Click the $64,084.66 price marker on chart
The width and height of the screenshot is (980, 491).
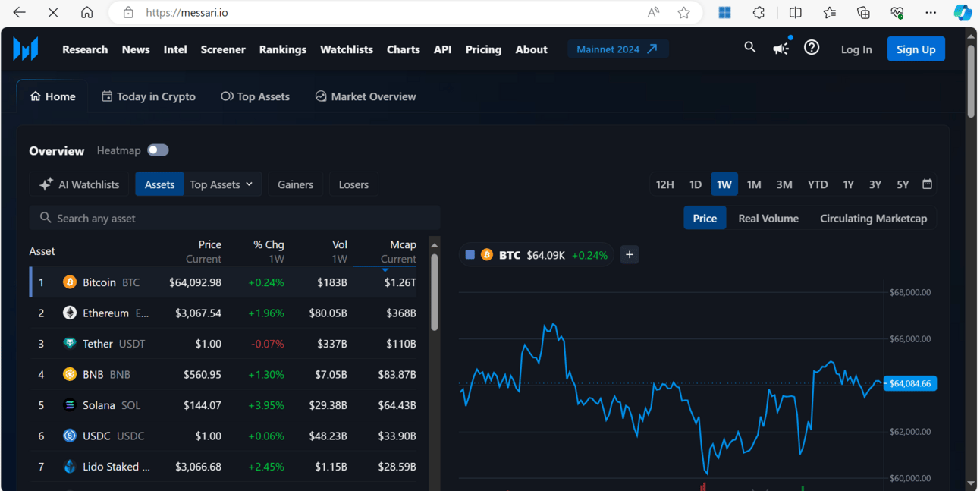pos(910,383)
